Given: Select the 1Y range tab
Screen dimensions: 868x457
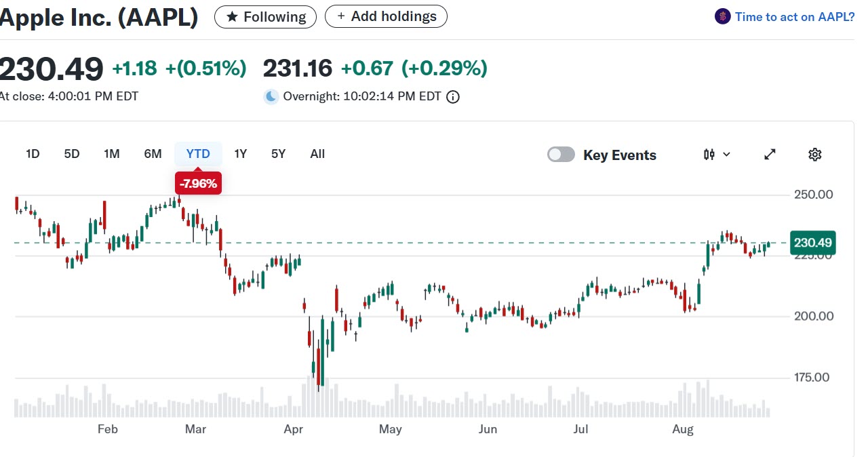Looking at the screenshot, I should (240, 154).
